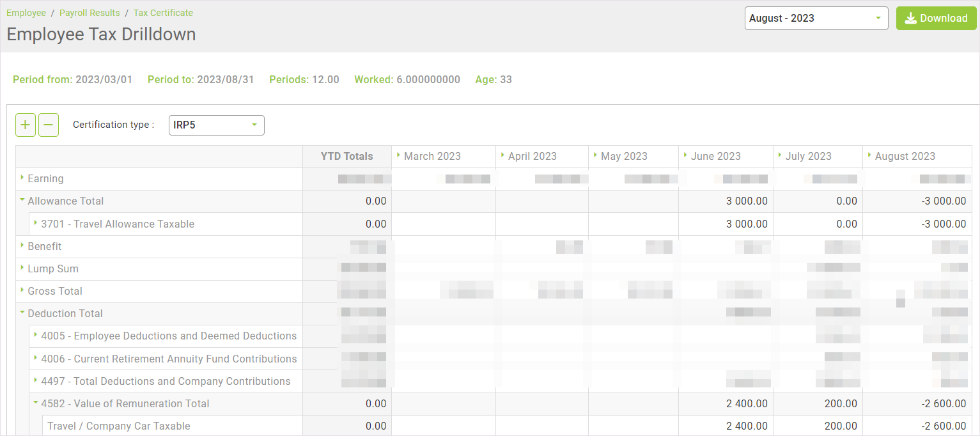Click YTD value for 4582 Remuneration Total
The image size is (980, 436).
coord(376,403)
